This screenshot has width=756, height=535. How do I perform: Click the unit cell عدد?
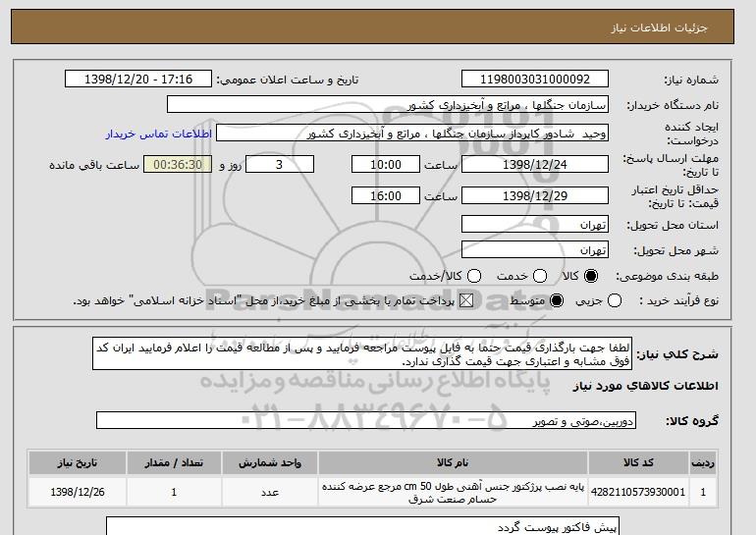tap(270, 492)
